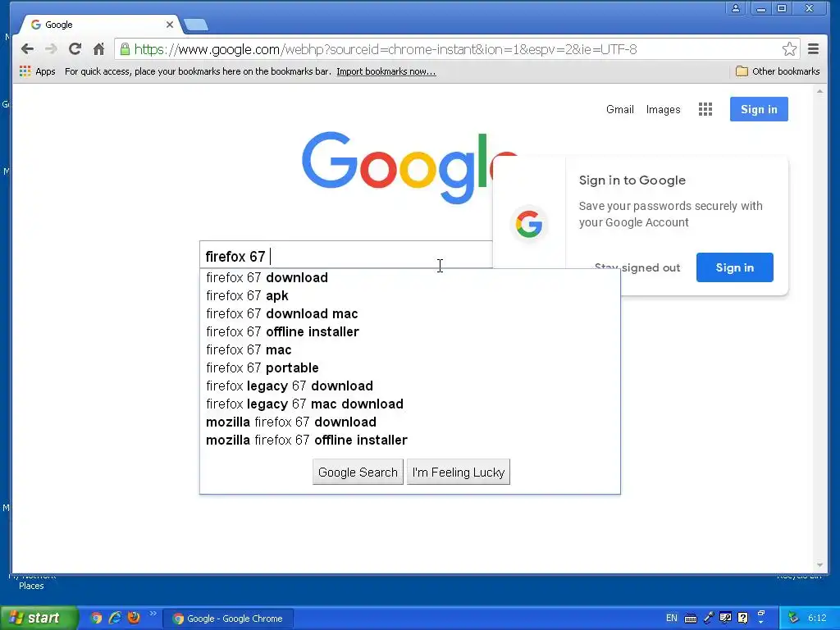Screen dimensions: 840x630
Task: Click the EN language indicator
Action: (671, 618)
